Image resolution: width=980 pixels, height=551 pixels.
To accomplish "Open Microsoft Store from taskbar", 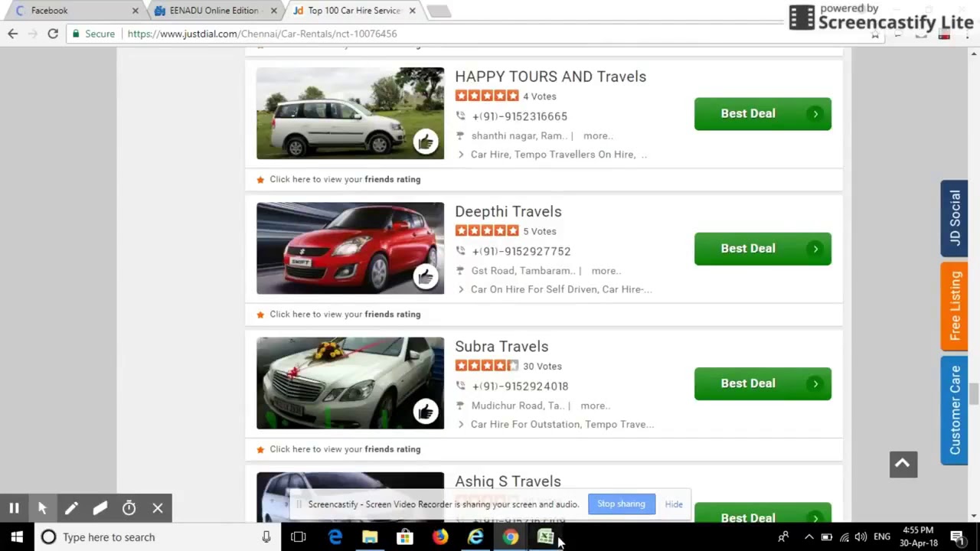I will click(x=405, y=537).
